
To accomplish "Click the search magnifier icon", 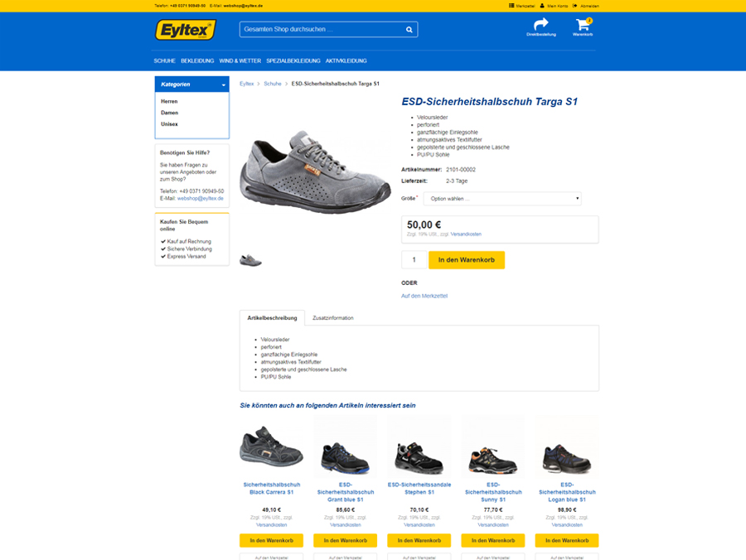I will (x=409, y=30).
